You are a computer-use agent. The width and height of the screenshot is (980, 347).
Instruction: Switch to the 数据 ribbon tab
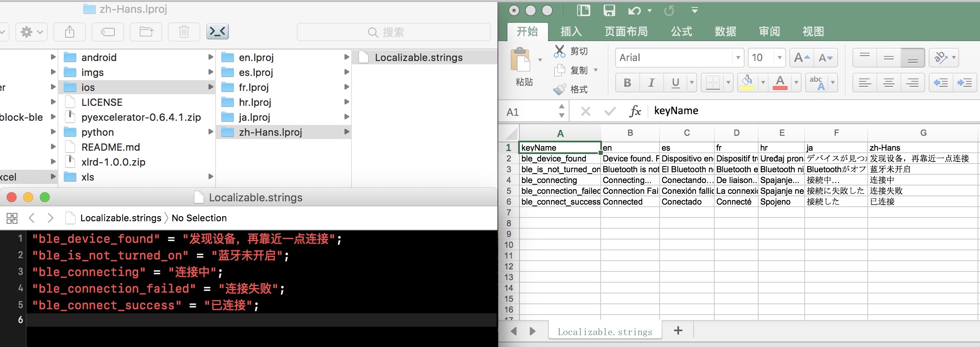[725, 32]
